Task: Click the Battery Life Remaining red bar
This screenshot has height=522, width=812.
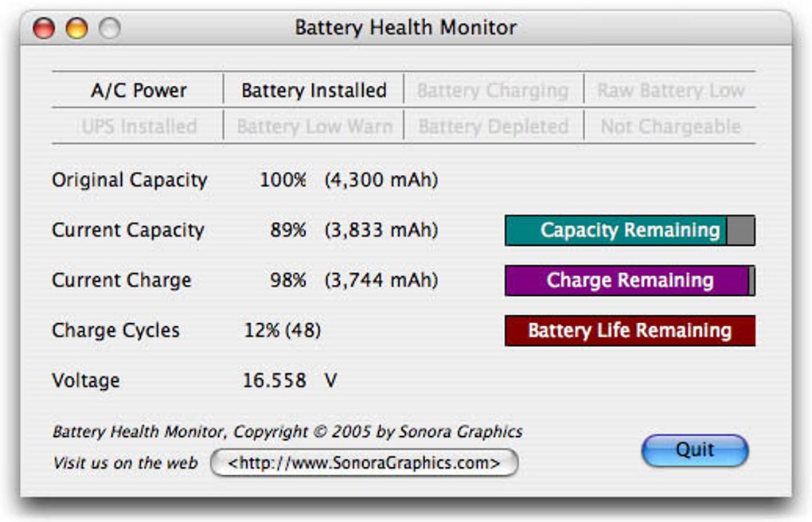Action: [629, 331]
